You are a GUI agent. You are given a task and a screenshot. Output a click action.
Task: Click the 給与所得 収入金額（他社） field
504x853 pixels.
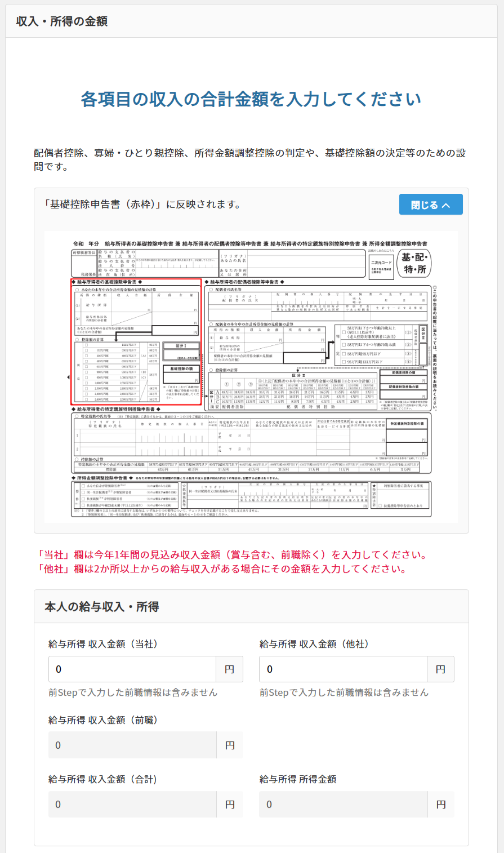coord(344,669)
